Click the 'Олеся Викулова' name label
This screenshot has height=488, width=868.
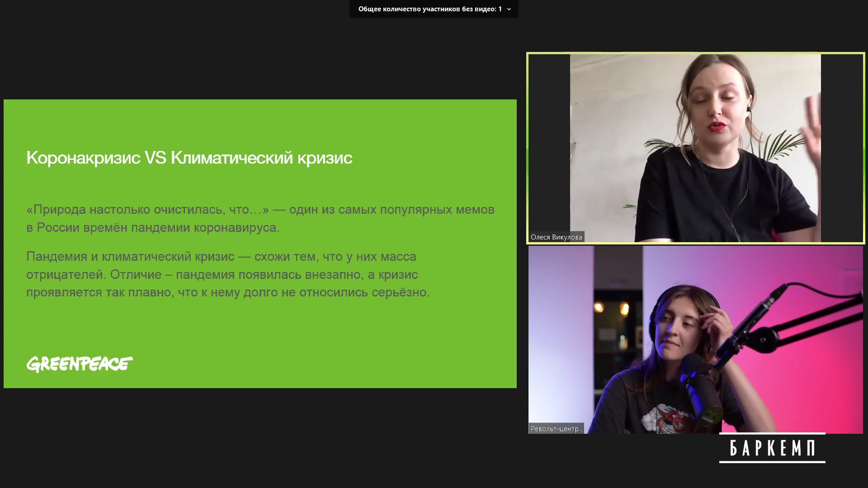point(556,237)
